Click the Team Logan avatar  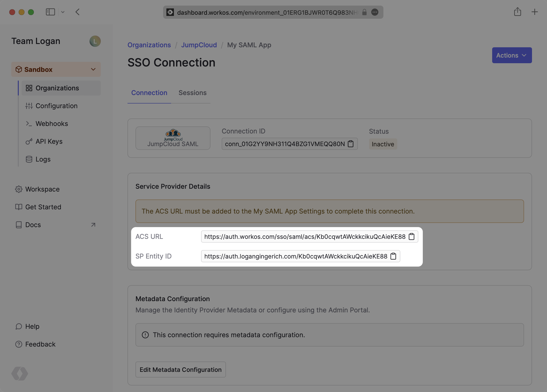(95, 41)
